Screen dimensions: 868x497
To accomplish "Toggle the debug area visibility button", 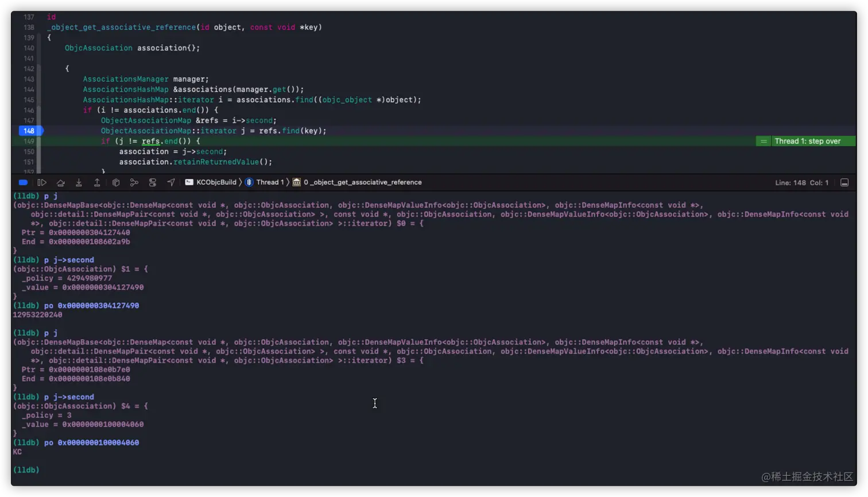I will [844, 183].
